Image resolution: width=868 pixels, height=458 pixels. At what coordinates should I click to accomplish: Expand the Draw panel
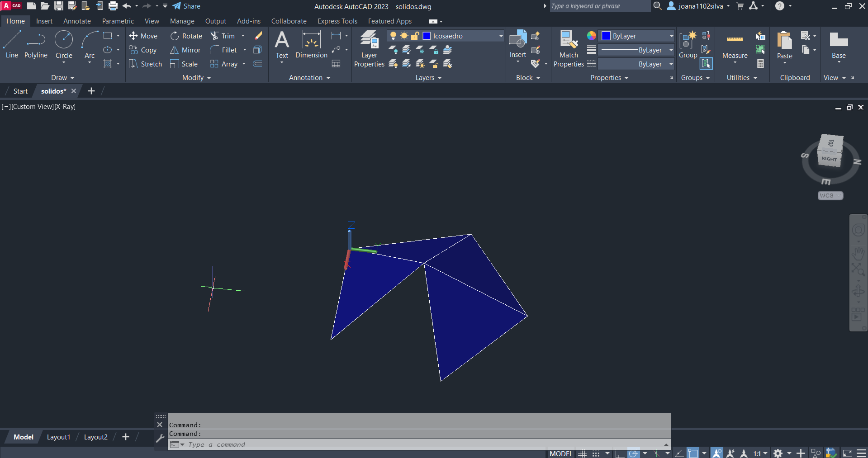(62, 78)
